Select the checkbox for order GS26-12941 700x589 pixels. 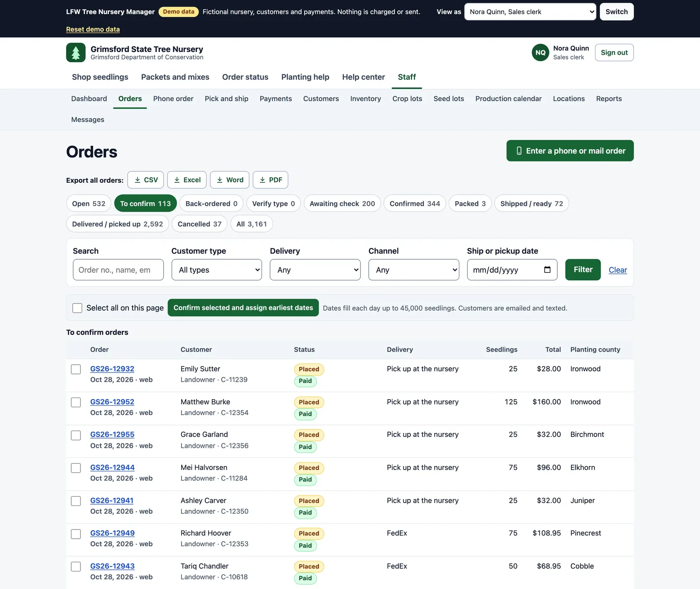click(76, 501)
